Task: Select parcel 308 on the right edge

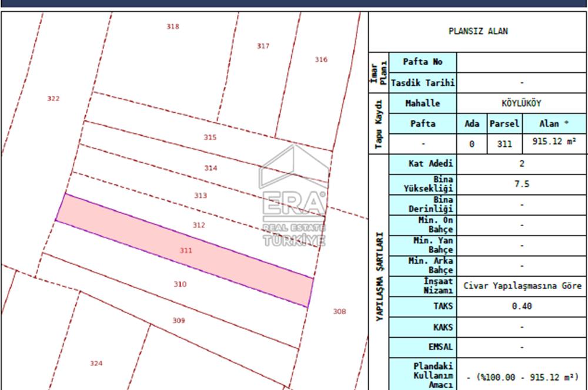Action: [x=339, y=311]
